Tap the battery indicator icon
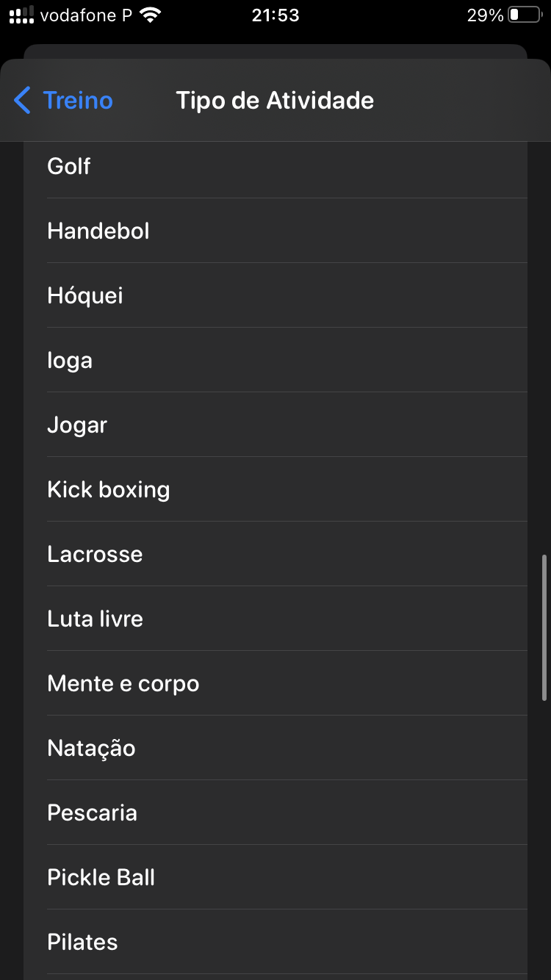 click(523, 15)
